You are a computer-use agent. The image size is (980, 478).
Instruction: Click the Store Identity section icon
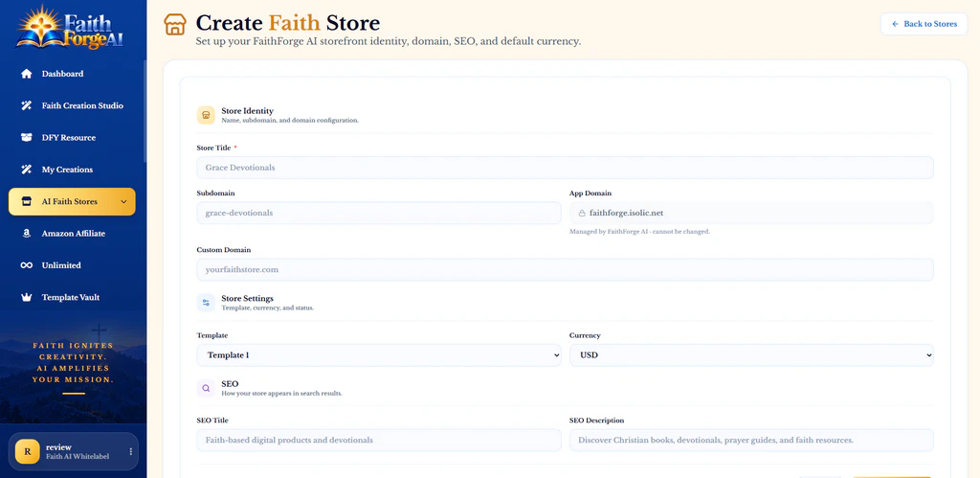pyautogui.click(x=206, y=115)
